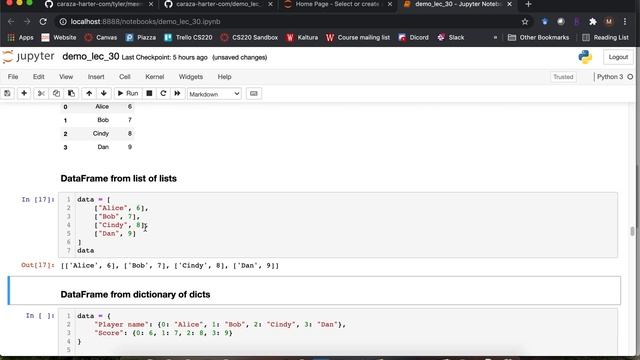Click the Trusted notebook indicator

[x=563, y=77]
